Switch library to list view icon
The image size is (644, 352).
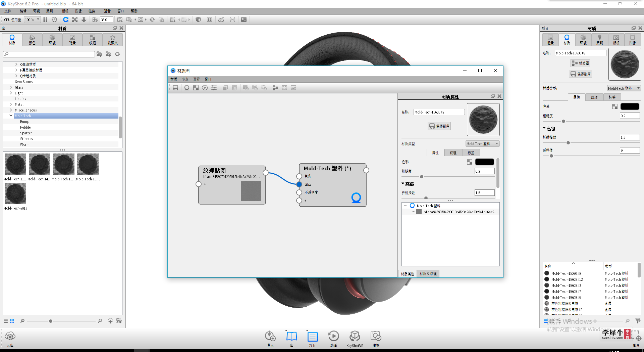6,321
